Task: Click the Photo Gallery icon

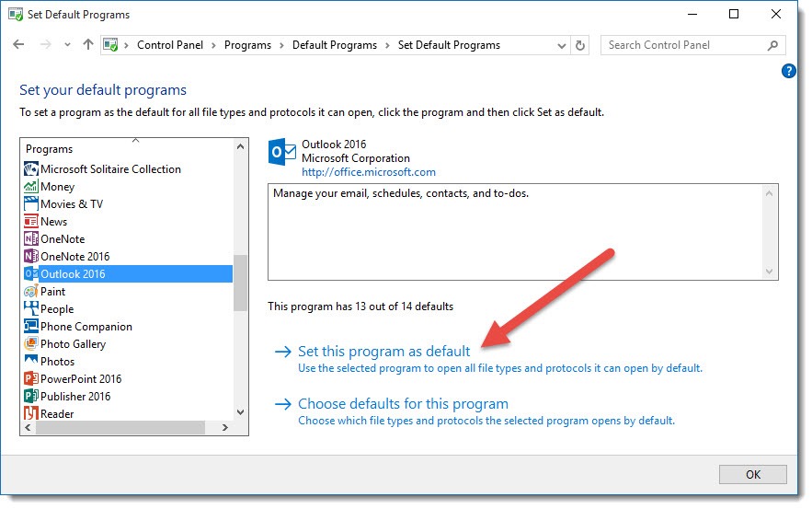Action: pyautogui.click(x=31, y=343)
